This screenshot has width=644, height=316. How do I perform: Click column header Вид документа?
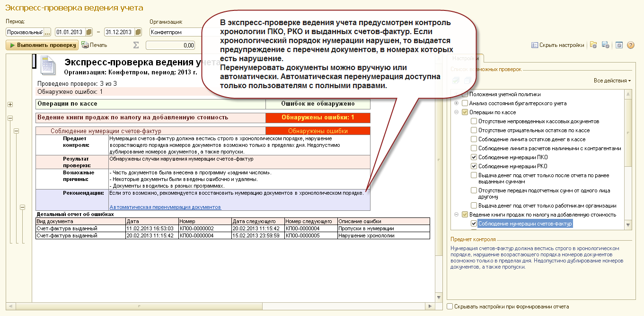tap(80, 221)
